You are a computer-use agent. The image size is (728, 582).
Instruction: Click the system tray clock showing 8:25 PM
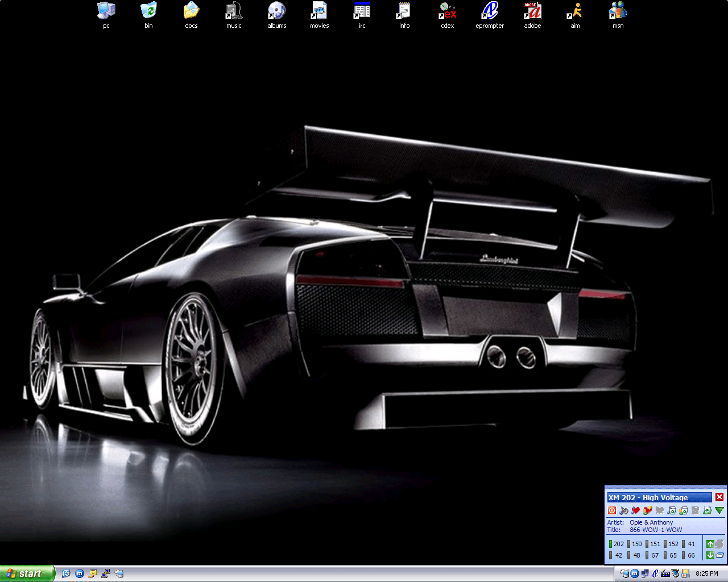[x=707, y=573]
